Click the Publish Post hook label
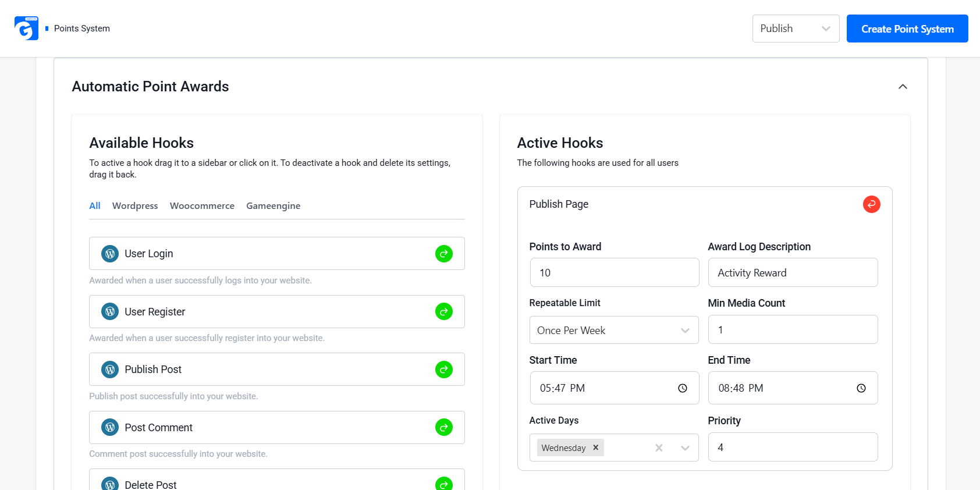This screenshot has height=490, width=980. (153, 370)
